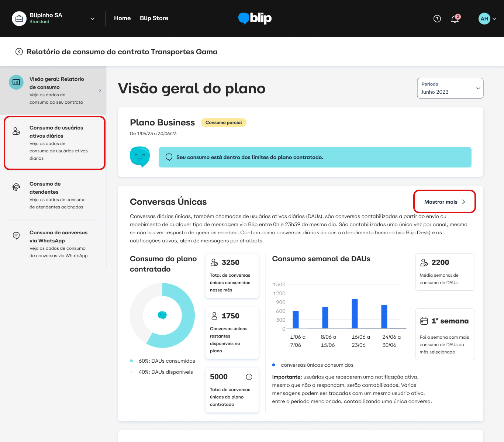Go back using the circled arrow
The height and width of the screenshot is (442, 504).
(19, 52)
